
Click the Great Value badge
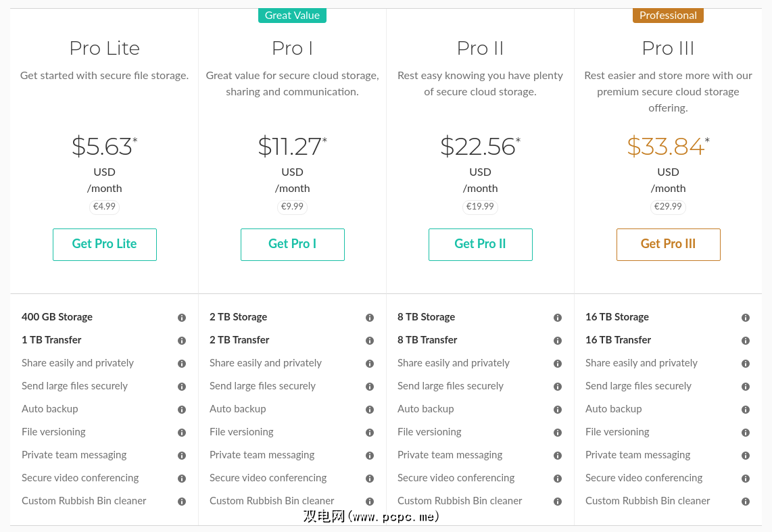click(292, 15)
